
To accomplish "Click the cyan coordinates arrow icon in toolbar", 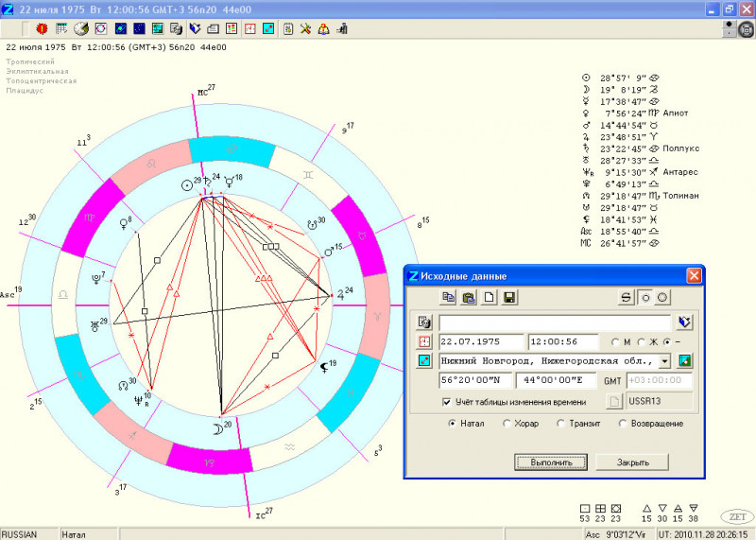I will (268, 29).
